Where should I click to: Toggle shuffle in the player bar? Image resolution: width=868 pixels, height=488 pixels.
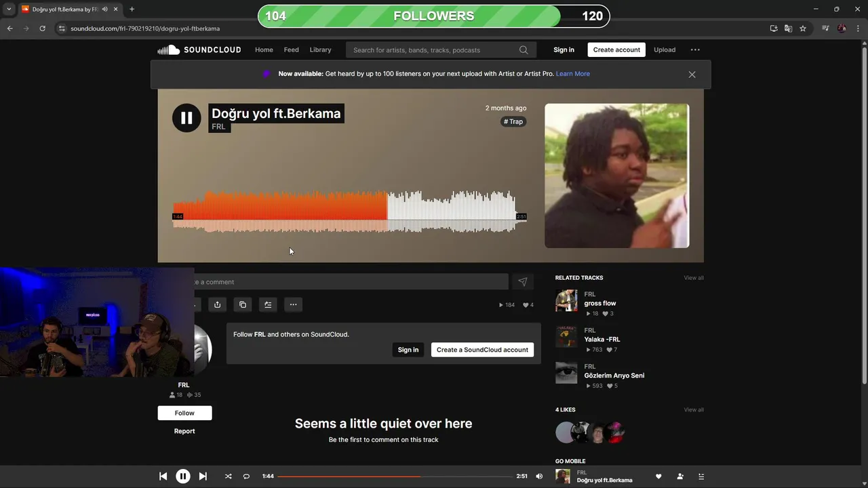[228, 476]
